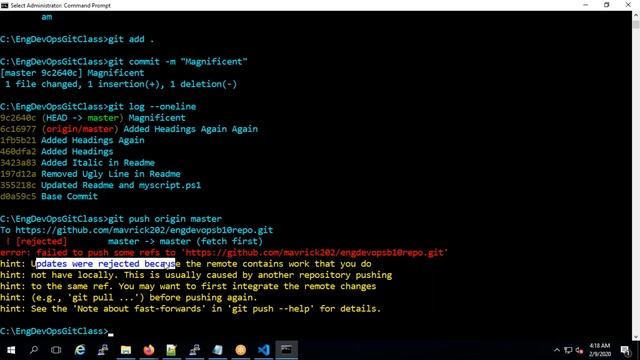Open the volume tray icon
The width and height of the screenshot is (640, 360).
(579, 350)
